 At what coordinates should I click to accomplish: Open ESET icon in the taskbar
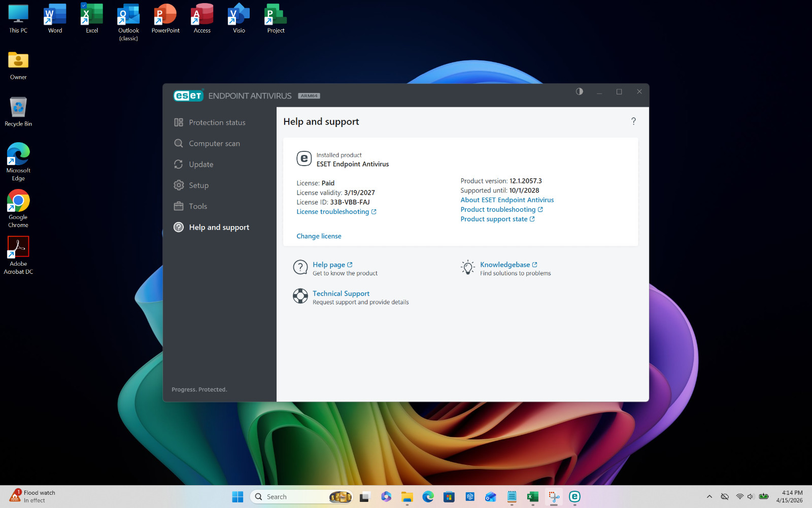574,497
